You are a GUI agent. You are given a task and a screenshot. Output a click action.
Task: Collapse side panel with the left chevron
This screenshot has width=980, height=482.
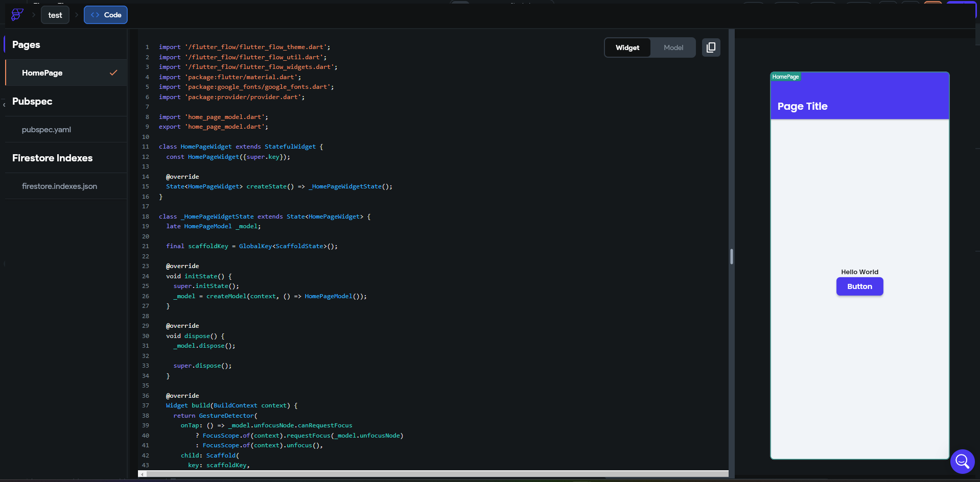(4, 105)
